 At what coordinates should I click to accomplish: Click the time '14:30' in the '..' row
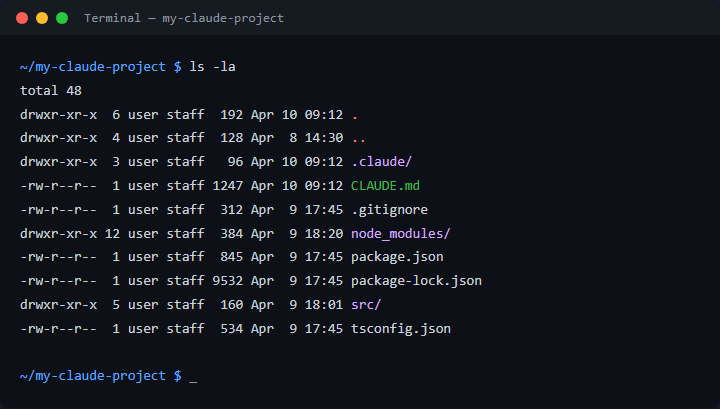pos(324,138)
